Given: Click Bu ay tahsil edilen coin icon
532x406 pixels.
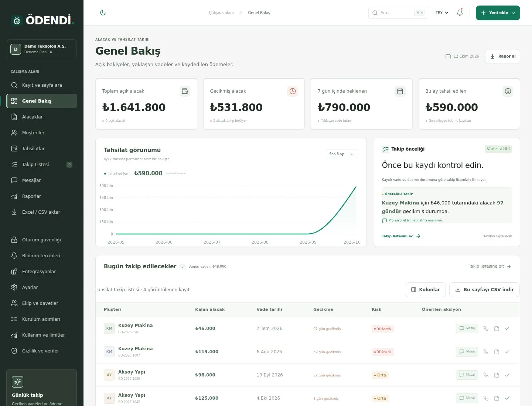Looking at the screenshot, I should 508,91.
